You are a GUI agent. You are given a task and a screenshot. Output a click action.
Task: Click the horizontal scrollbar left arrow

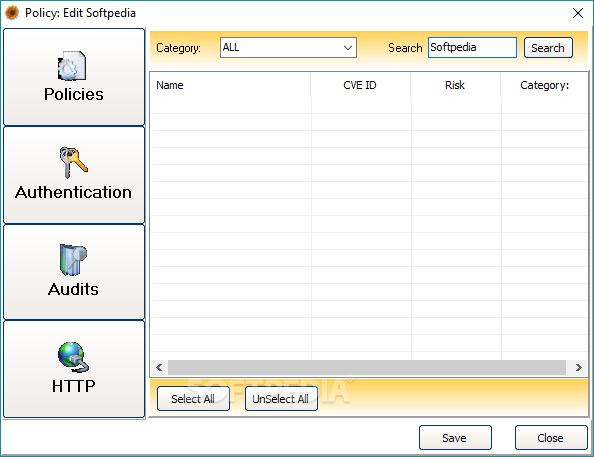coord(159,367)
